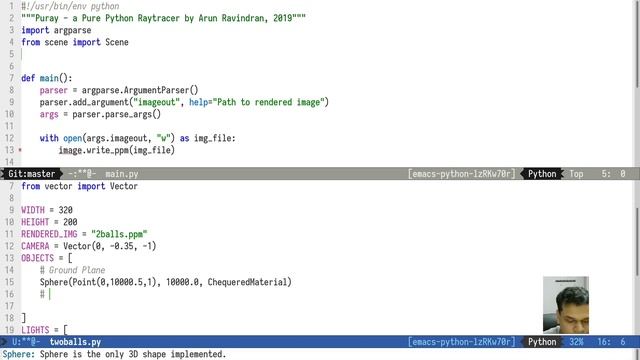Click the ChequeredMaterial argument
This screenshot has height=360, width=640.
[x=247, y=282]
